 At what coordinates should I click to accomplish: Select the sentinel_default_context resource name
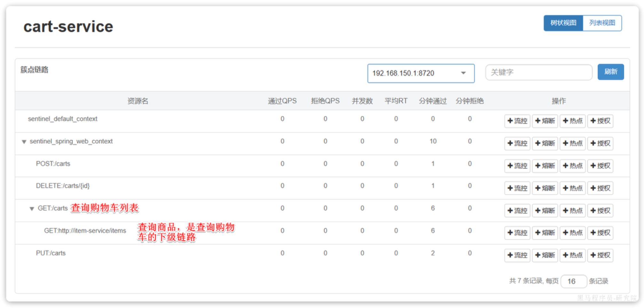62,119
